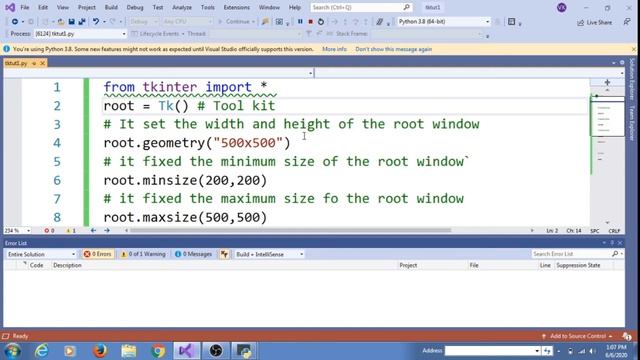Screen dimensions: 640x360
Task: Open the File menu
Action: [x=24, y=7]
